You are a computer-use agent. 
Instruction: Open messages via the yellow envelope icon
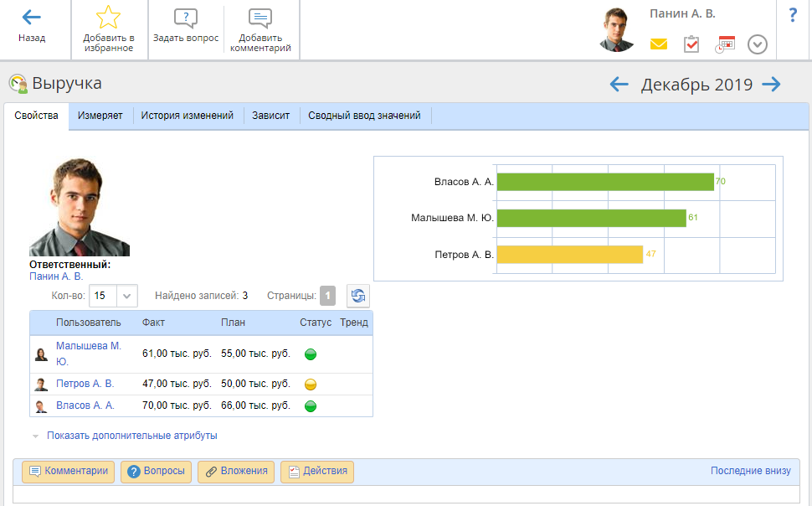coord(659,44)
